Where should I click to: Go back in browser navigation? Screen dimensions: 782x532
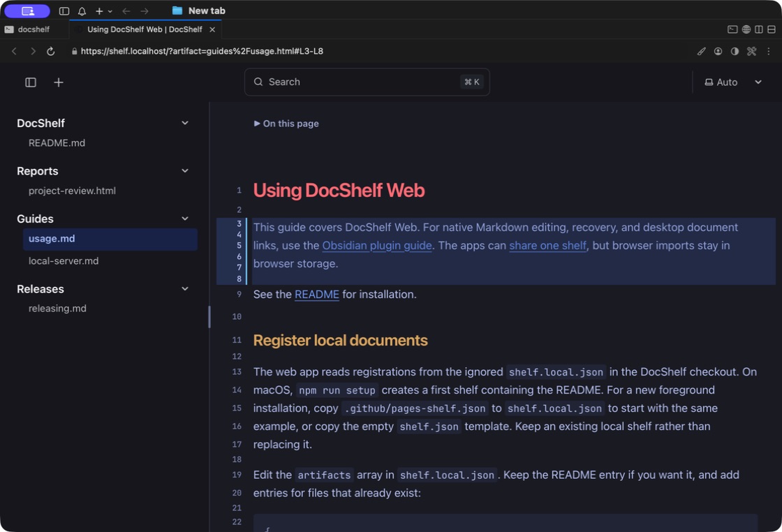[x=15, y=51]
